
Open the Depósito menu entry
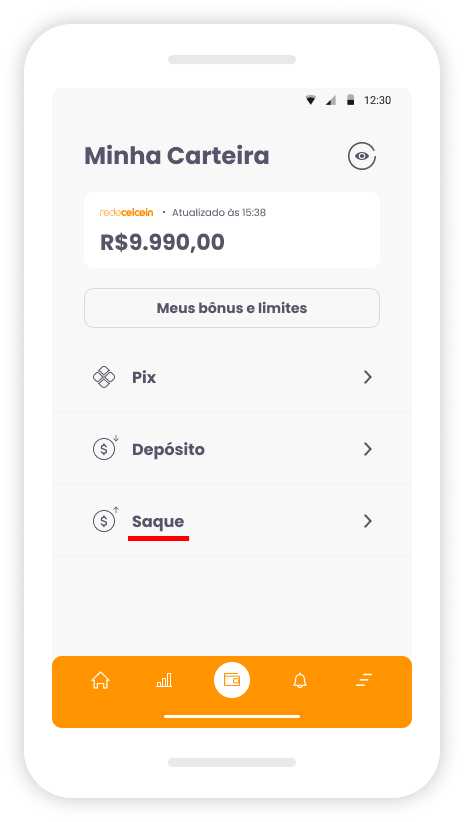pyautogui.click(x=232, y=449)
